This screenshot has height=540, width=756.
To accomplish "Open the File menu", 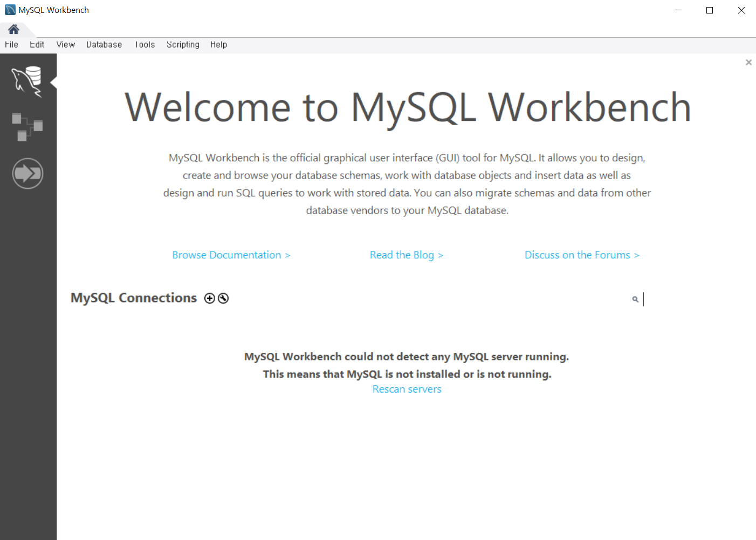I will click(x=11, y=45).
